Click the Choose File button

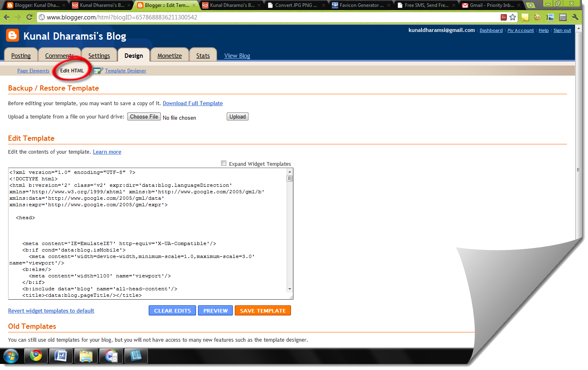point(144,116)
